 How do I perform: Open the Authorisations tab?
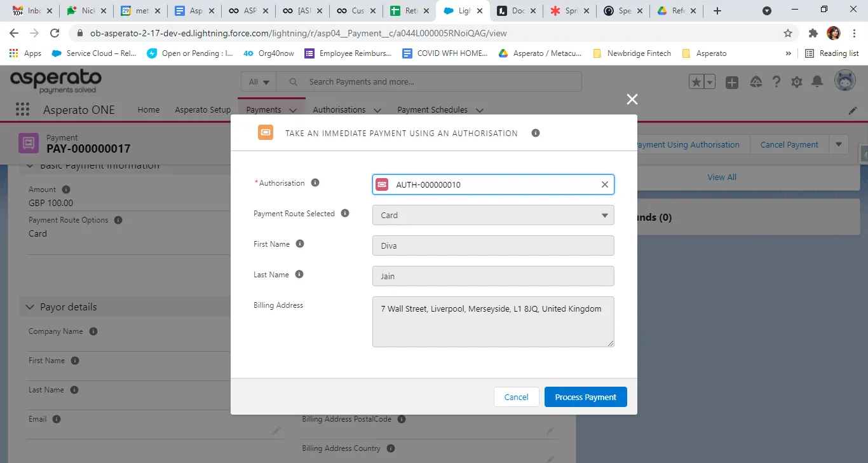click(339, 109)
